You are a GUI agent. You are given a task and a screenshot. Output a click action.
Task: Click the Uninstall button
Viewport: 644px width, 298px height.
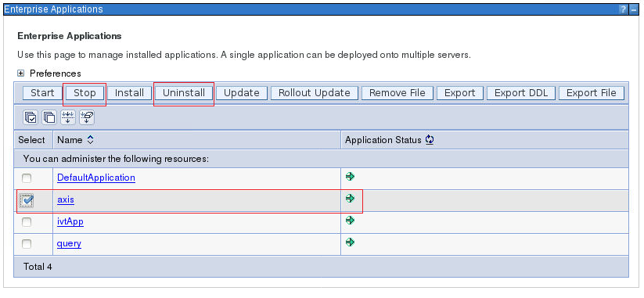[184, 93]
